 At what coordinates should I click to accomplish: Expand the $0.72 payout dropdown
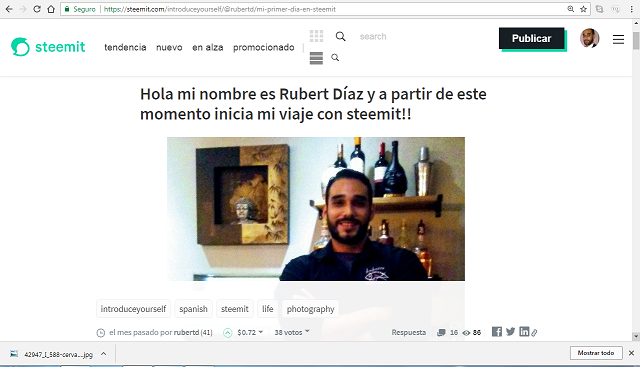(x=250, y=332)
